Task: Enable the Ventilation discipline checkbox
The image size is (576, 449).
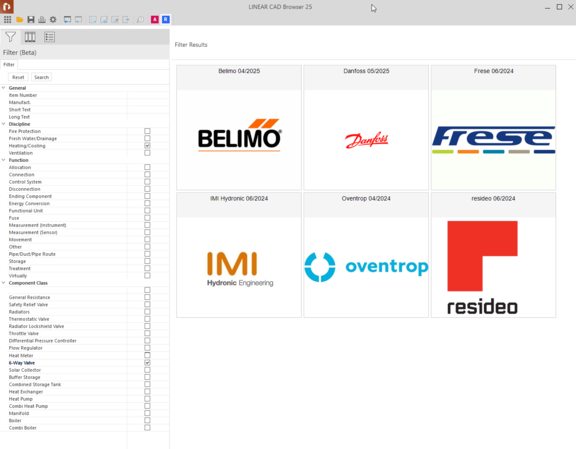Action: (x=147, y=153)
